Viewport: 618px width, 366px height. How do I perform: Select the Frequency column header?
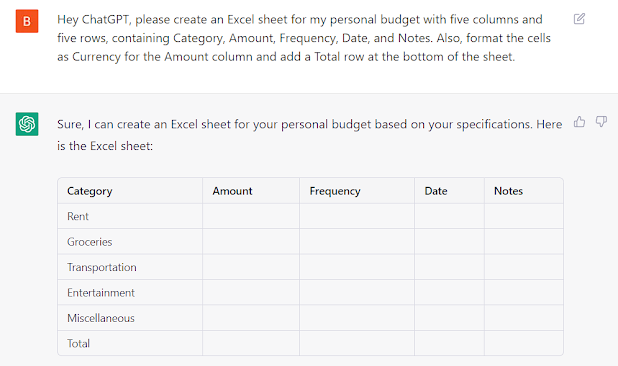[335, 191]
